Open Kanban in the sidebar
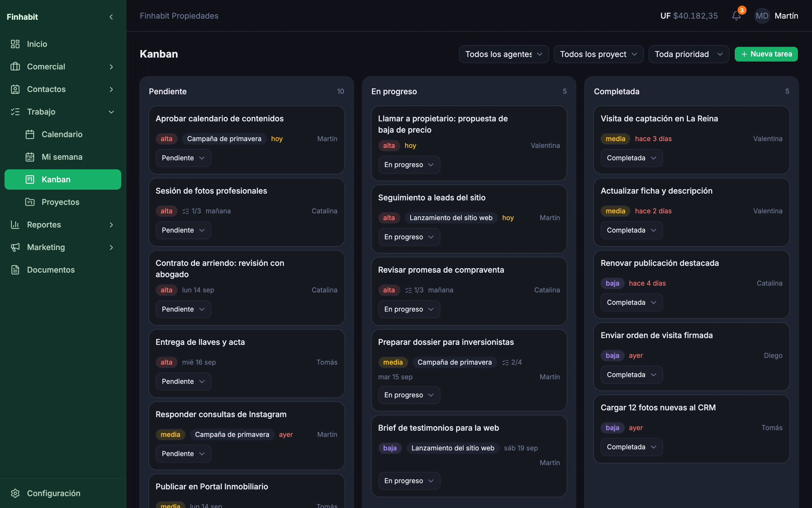Screen dimensions: 812x508 tap(63, 179)
